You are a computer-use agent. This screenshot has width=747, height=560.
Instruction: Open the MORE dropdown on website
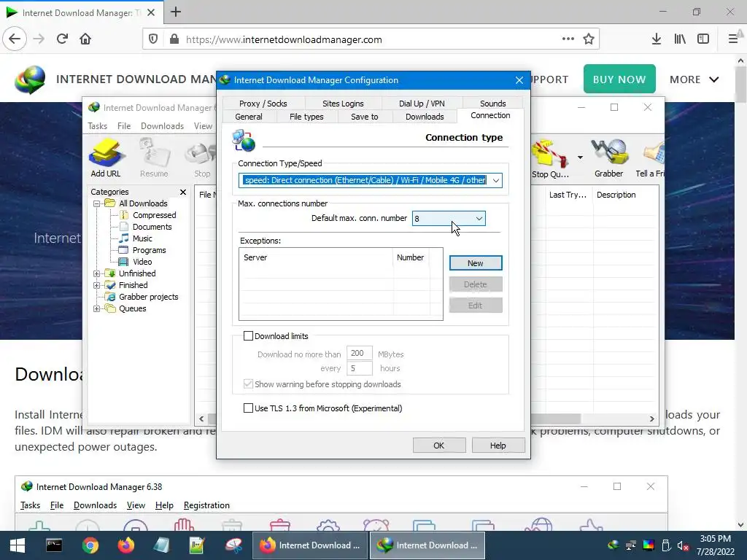(694, 79)
